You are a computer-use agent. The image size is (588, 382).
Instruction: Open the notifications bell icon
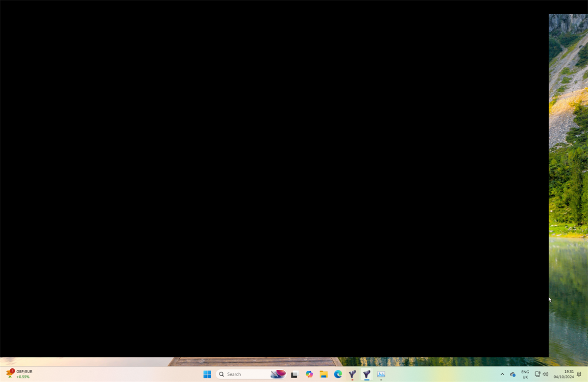579,374
